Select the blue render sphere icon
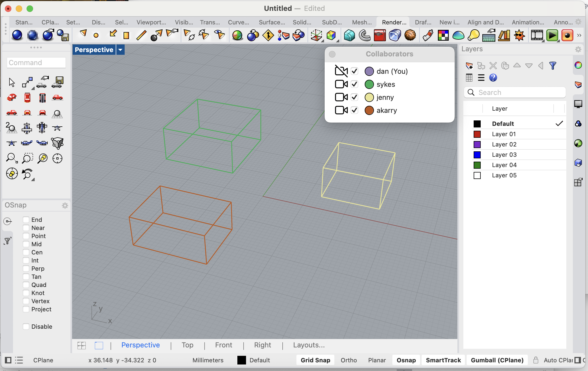Screen dimensions: 588x371 tap(17, 35)
